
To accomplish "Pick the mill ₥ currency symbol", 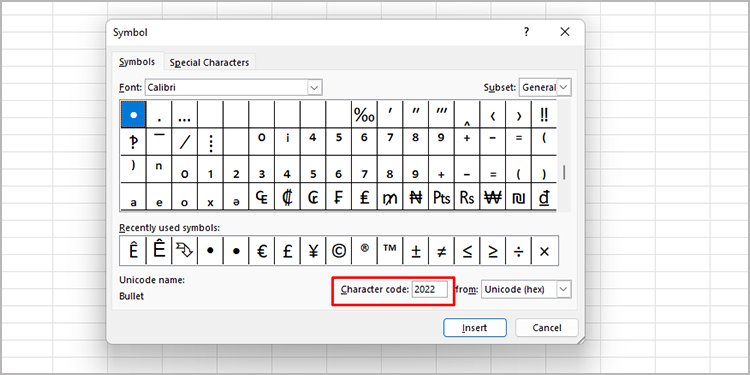I will pos(390,197).
